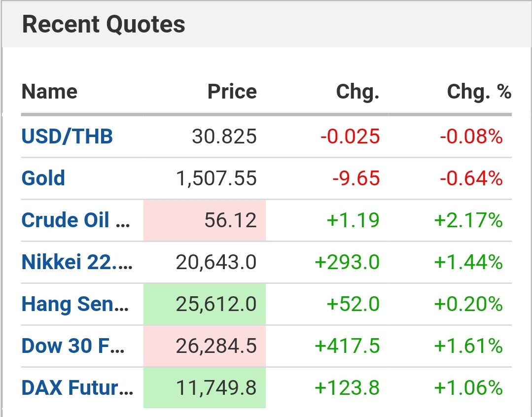The image size is (532, 417).
Task: Click the Chg. column header
Action: pyautogui.click(x=357, y=92)
